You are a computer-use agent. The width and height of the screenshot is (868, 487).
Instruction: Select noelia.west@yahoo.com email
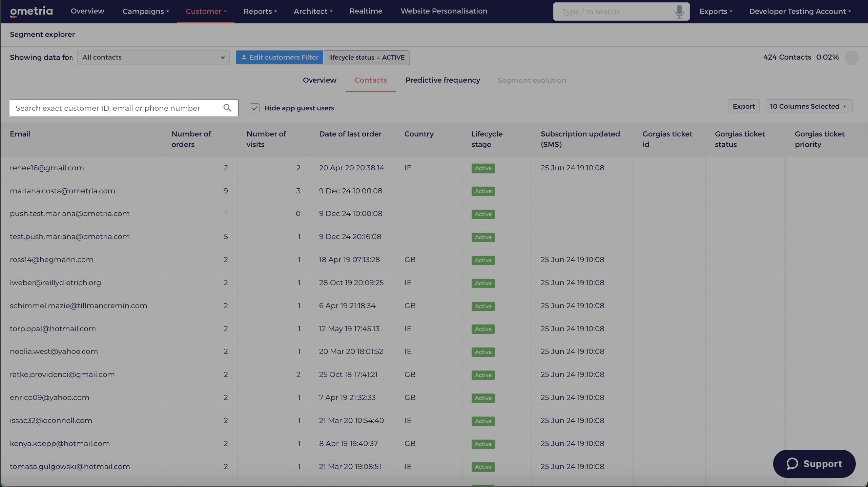(54, 352)
